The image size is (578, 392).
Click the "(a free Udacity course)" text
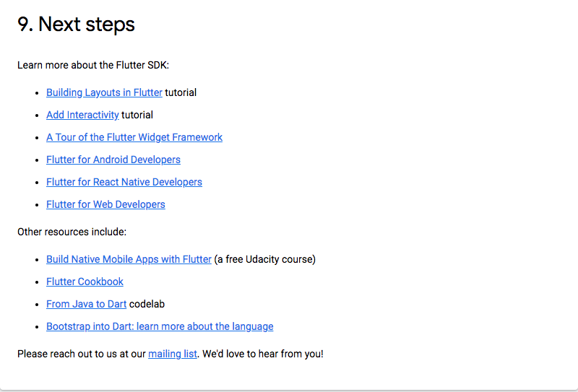pyautogui.click(x=265, y=259)
